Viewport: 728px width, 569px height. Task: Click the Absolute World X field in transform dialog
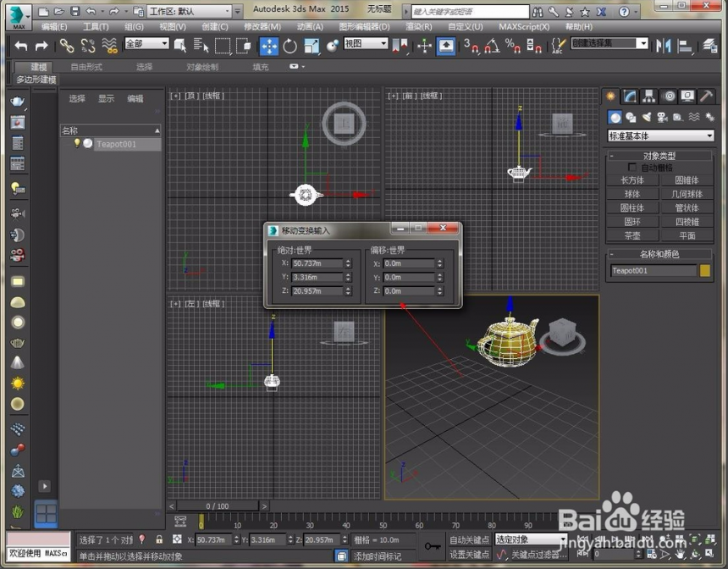(317, 263)
